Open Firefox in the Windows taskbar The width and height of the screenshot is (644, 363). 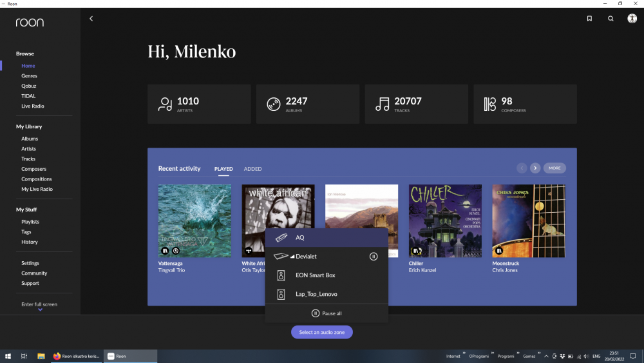[x=76, y=356]
